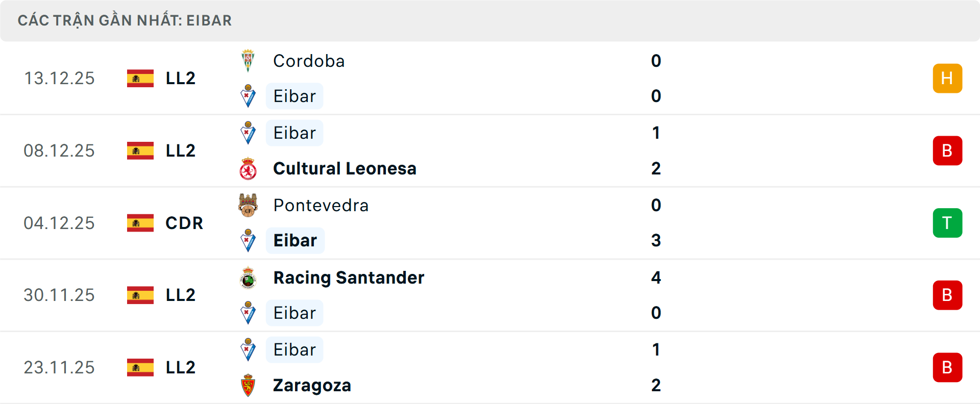Click the header 'CÁC TRẬN GẦN NHẤT: EIBAR'

(x=125, y=20)
